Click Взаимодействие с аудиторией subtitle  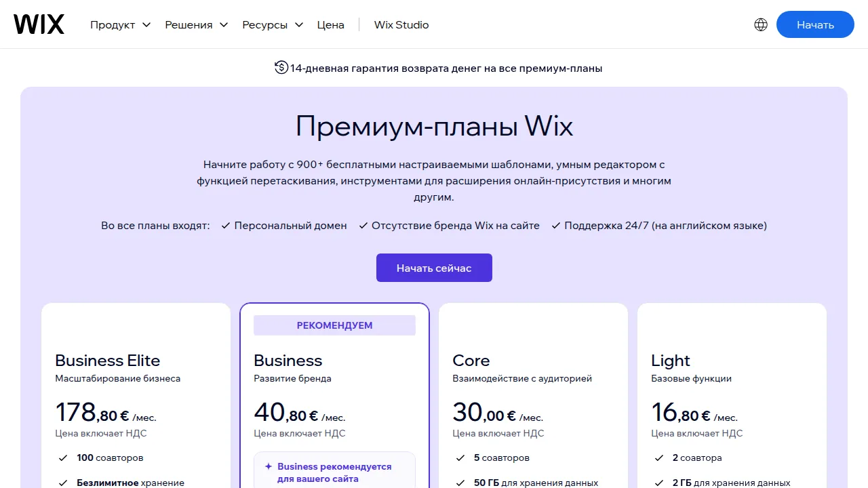point(522,378)
